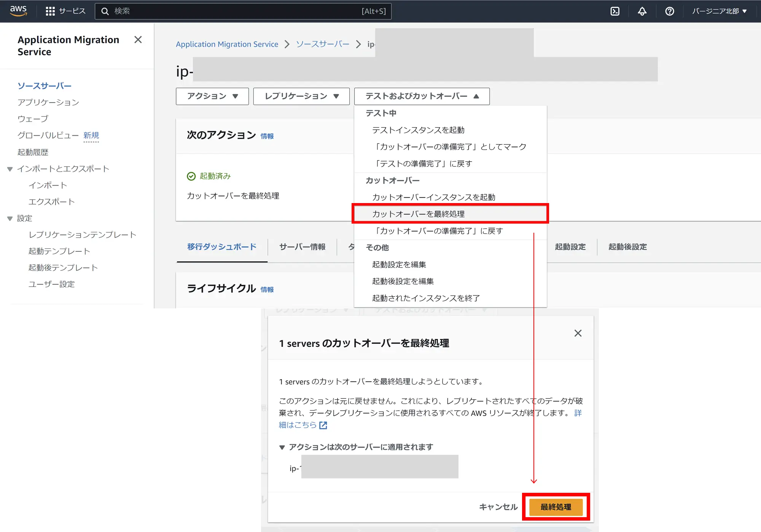Open the レプリケーション dropdown button
The height and width of the screenshot is (532, 761).
[x=301, y=96]
